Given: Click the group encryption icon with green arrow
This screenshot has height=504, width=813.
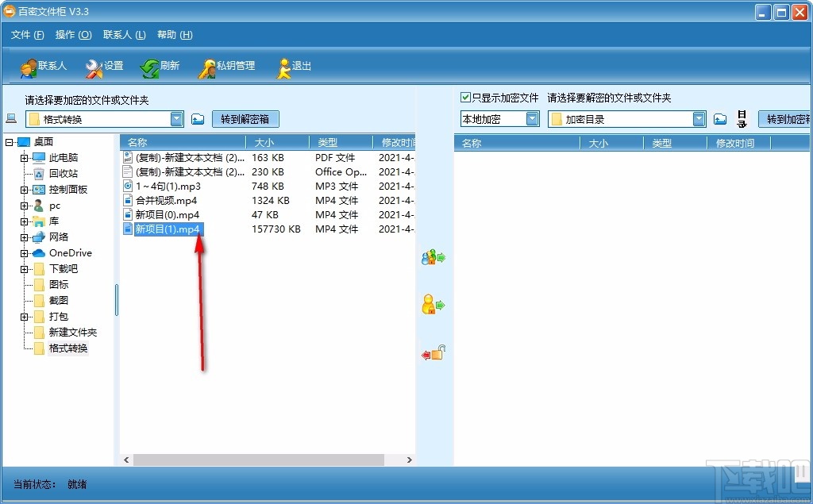Looking at the screenshot, I should [x=433, y=256].
